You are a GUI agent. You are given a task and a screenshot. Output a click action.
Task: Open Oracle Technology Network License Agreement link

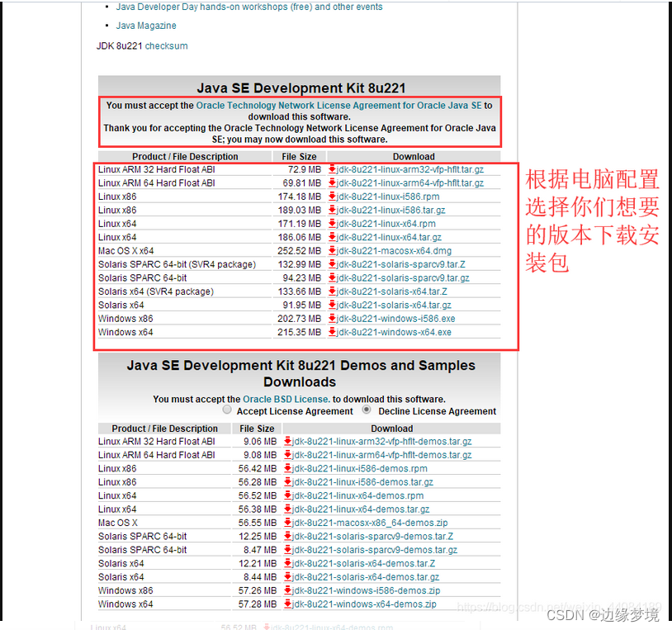point(338,106)
